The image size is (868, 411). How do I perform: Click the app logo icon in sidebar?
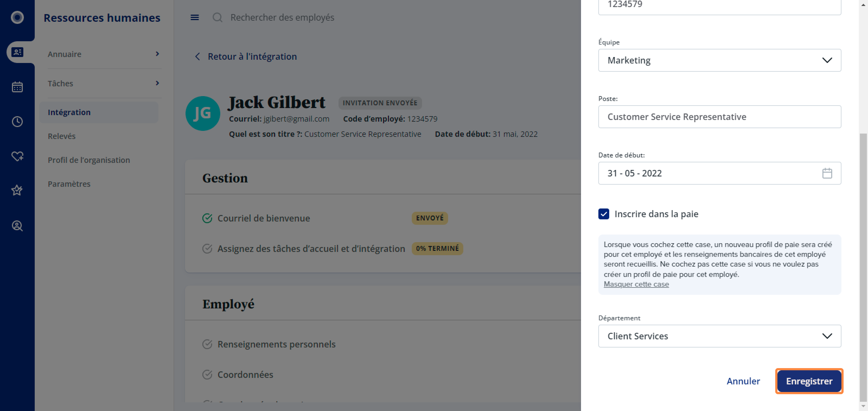pyautogui.click(x=17, y=17)
